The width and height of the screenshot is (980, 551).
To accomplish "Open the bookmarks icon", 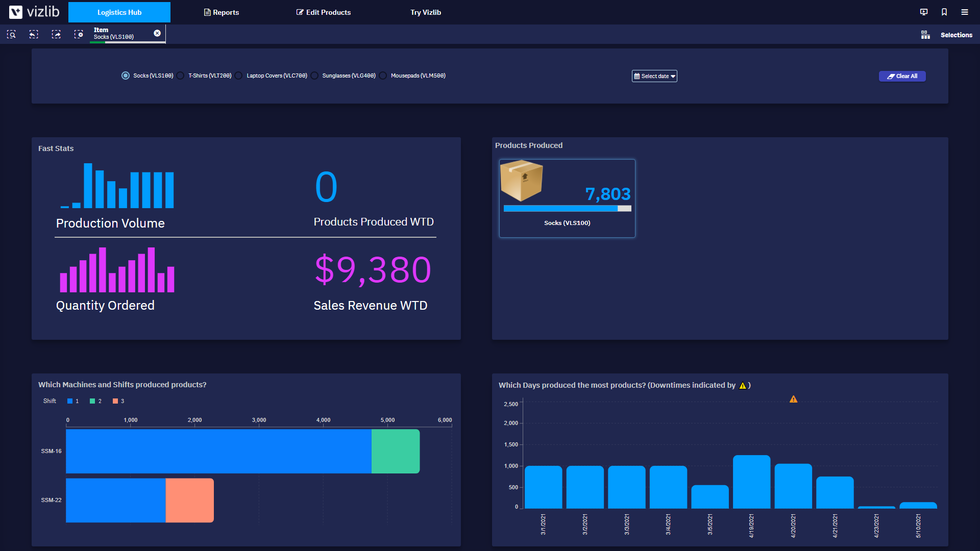I will pyautogui.click(x=944, y=12).
